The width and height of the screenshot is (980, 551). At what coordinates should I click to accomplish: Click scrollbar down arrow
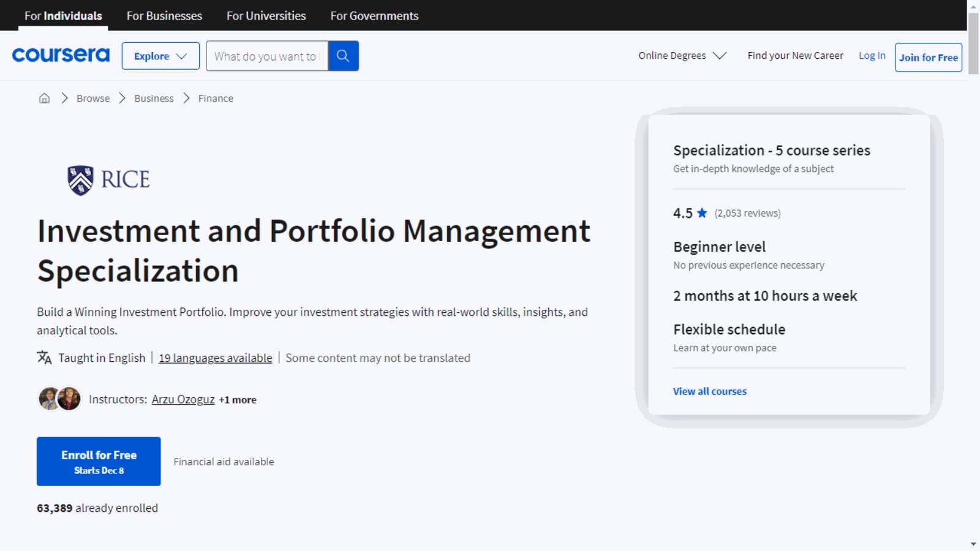tap(973, 544)
